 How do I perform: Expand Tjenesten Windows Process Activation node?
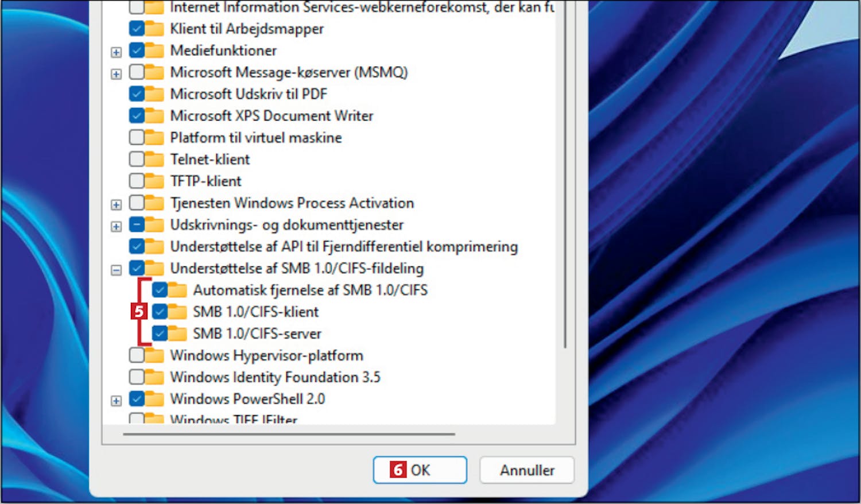[117, 205]
